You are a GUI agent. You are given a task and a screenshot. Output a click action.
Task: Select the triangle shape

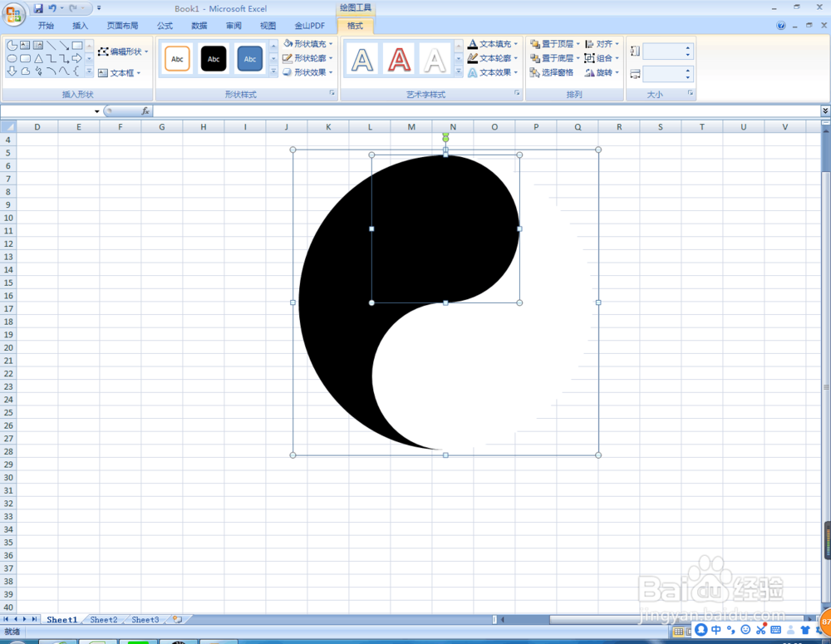(x=38, y=58)
